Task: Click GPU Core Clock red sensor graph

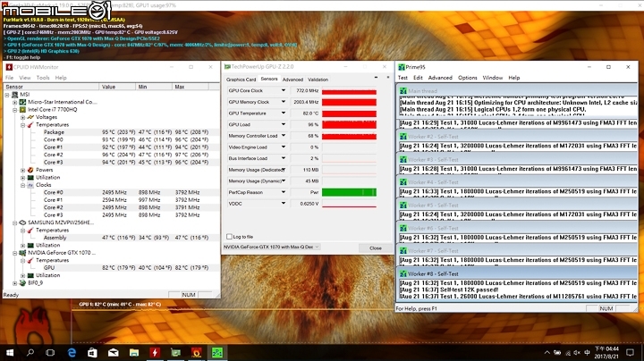Action: point(349,90)
